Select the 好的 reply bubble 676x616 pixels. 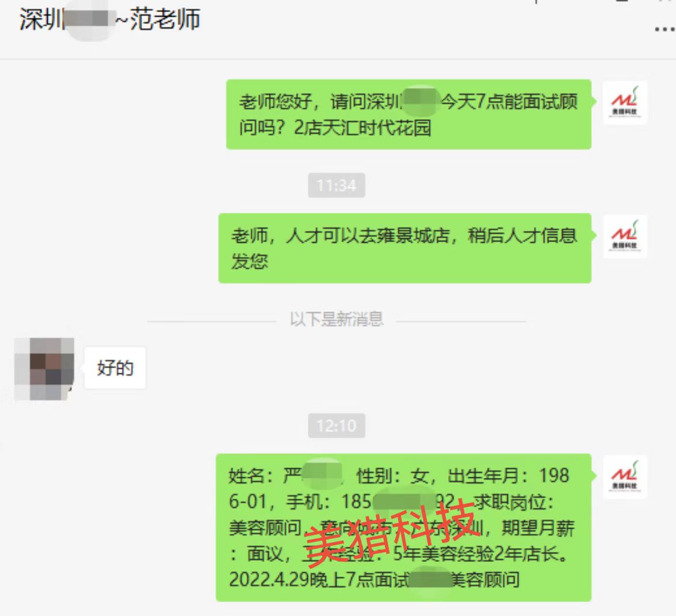pyautogui.click(x=115, y=368)
